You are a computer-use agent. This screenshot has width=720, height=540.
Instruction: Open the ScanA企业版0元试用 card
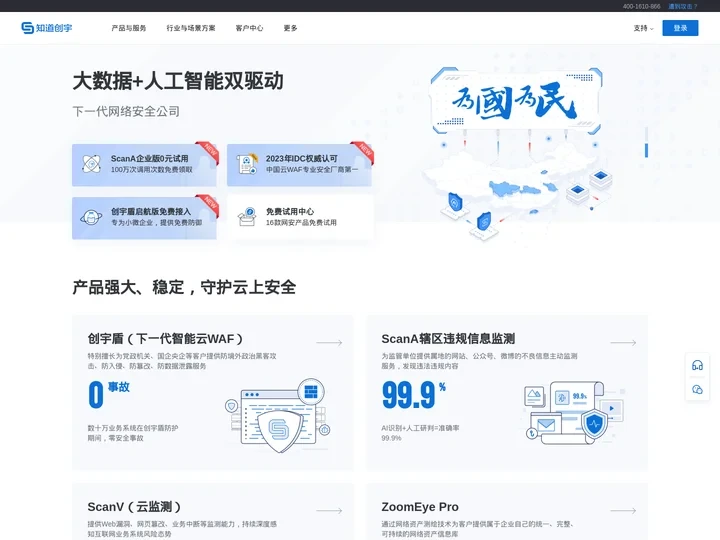pos(144,165)
